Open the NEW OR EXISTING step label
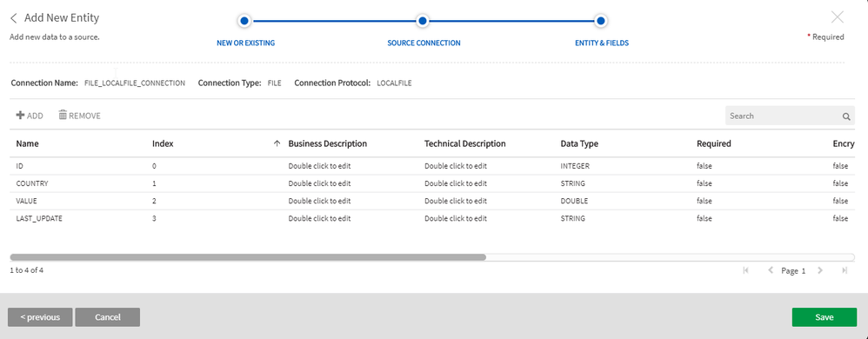This screenshot has width=868, height=339. coord(245,43)
